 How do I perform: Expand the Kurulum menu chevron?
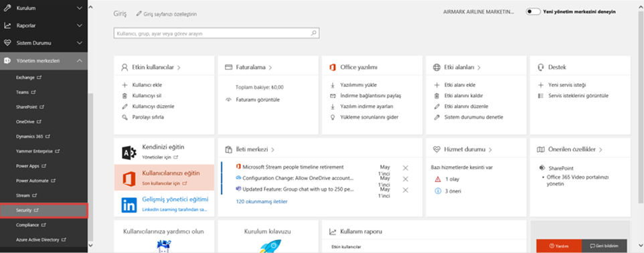point(80,8)
